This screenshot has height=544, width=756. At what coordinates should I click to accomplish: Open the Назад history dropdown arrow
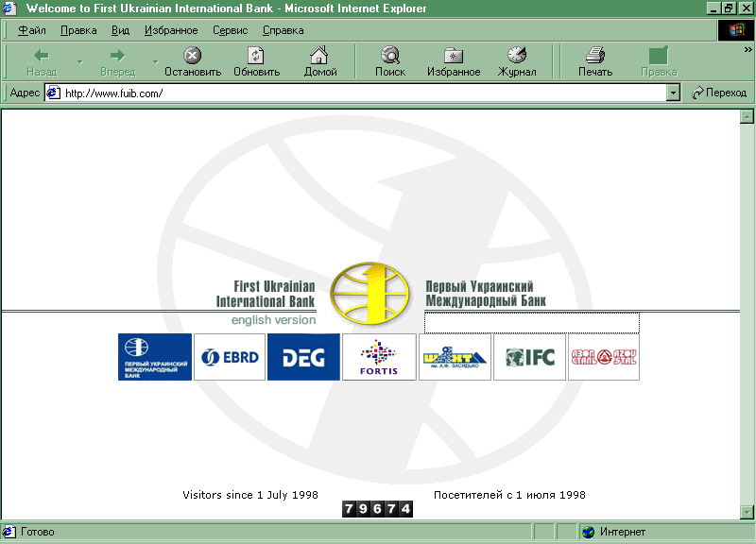pos(80,62)
